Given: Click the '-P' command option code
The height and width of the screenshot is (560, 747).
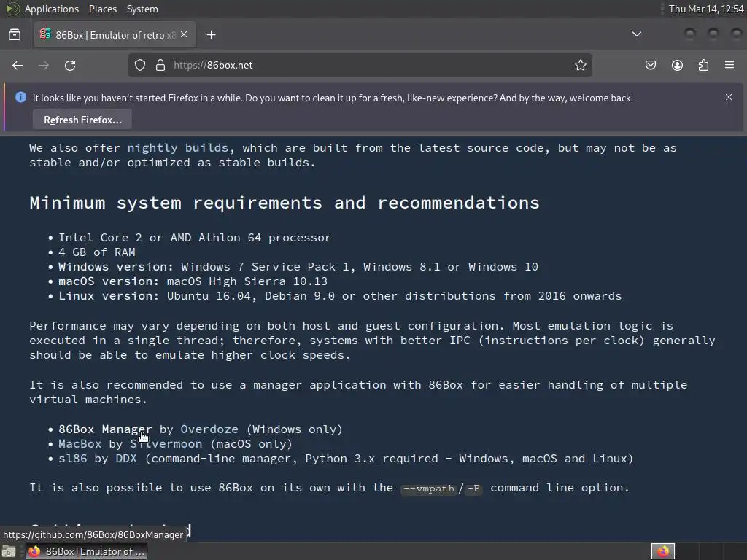Looking at the screenshot, I should pyautogui.click(x=473, y=489).
